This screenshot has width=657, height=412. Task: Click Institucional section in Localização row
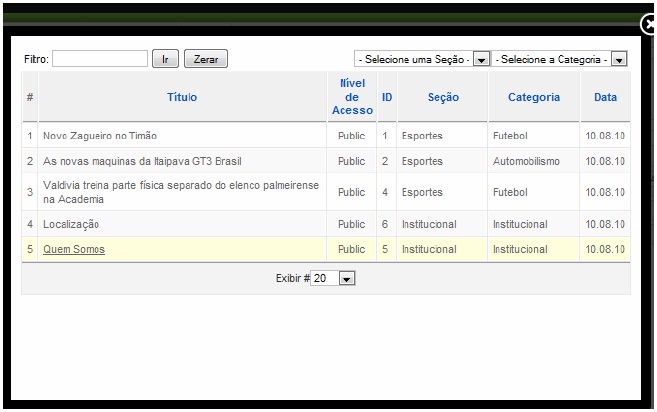click(429, 224)
